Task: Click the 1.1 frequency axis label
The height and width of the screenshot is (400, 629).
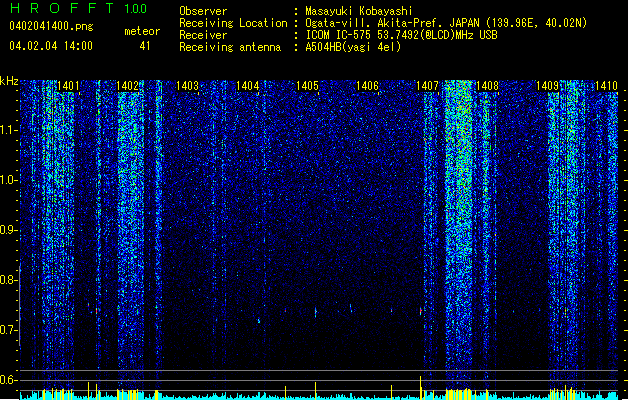Action: (8, 130)
